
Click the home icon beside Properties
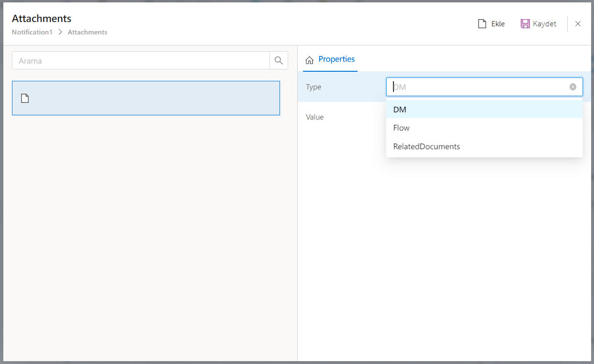tap(310, 60)
